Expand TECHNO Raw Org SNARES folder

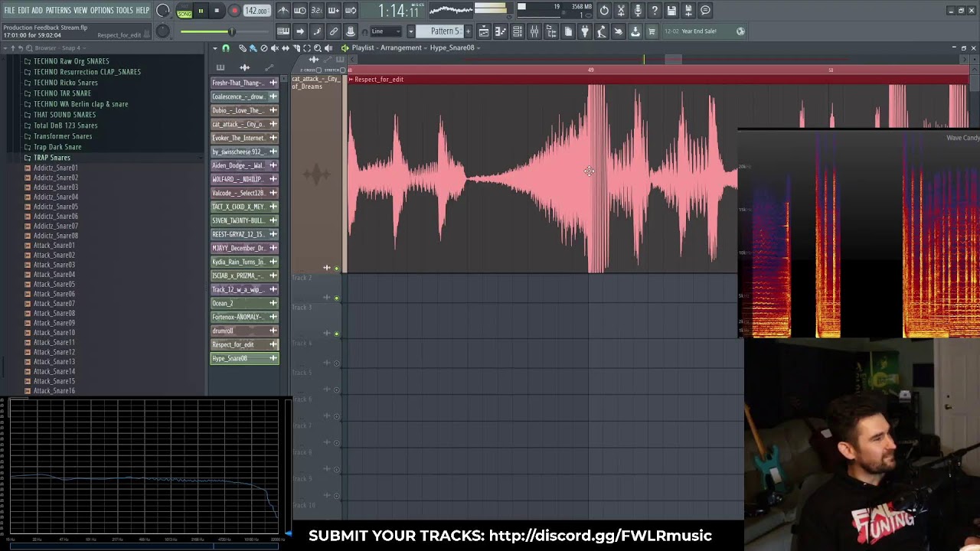[71, 61]
